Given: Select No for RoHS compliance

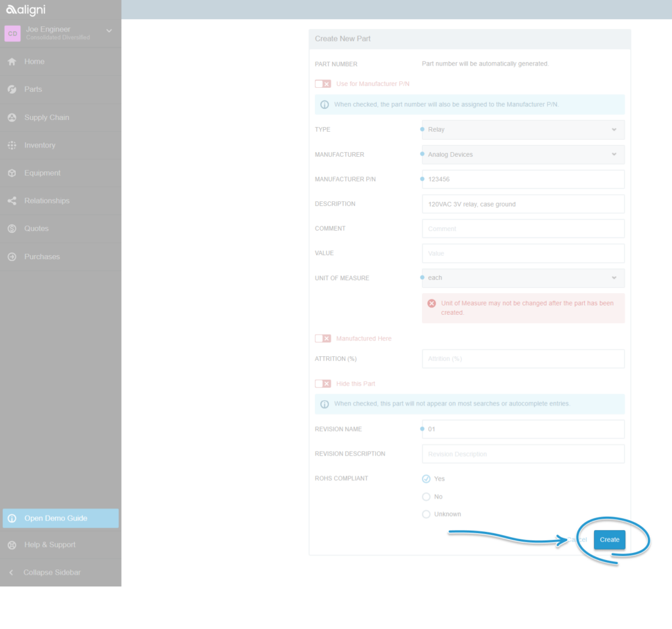Looking at the screenshot, I should 426,497.
